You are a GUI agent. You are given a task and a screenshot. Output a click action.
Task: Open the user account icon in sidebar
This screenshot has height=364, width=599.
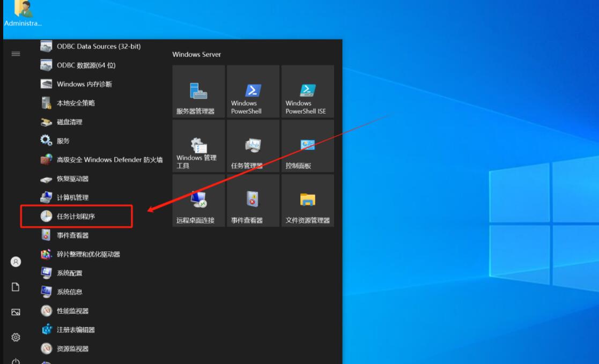coord(16,262)
